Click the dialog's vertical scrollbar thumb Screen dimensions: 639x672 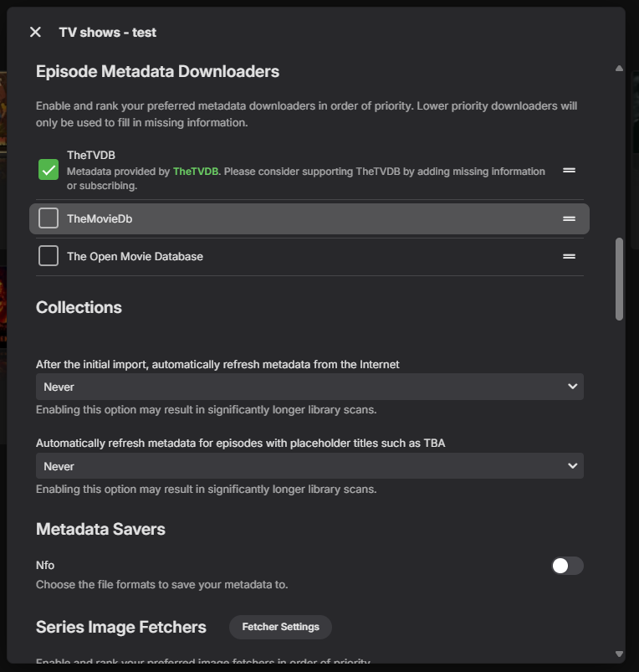pyautogui.click(x=619, y=279)
